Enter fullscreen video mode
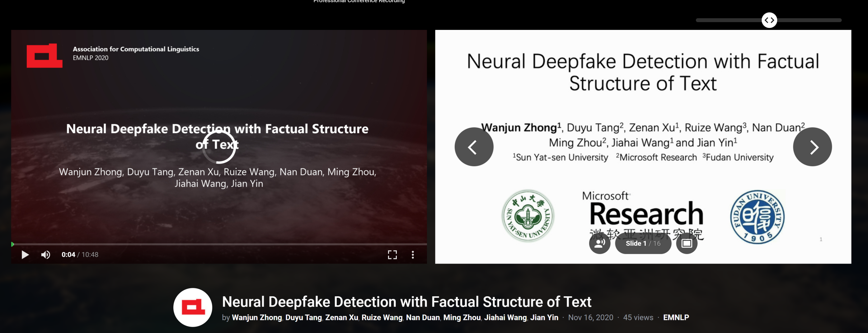 392,255
